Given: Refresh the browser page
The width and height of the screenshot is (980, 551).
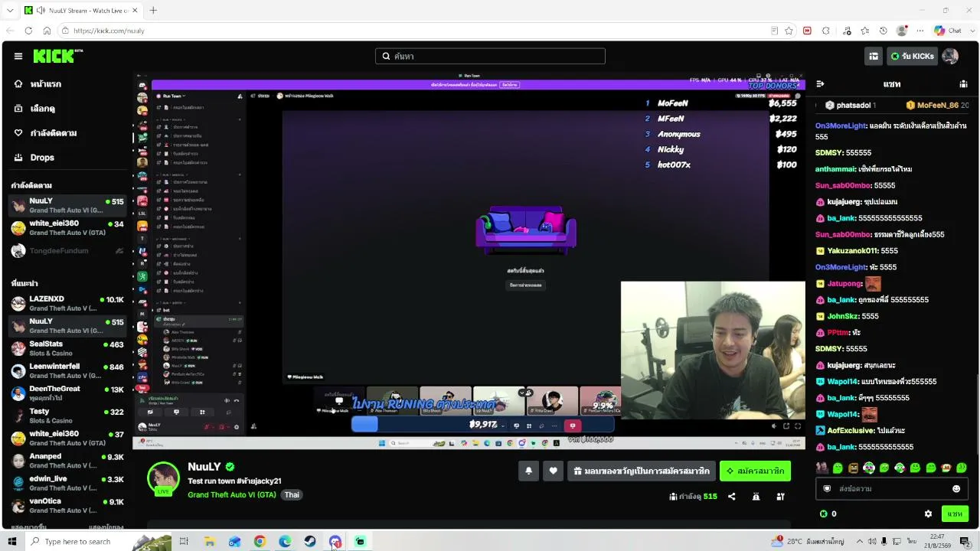Looking at the screenshot, I should coord(28,31).
